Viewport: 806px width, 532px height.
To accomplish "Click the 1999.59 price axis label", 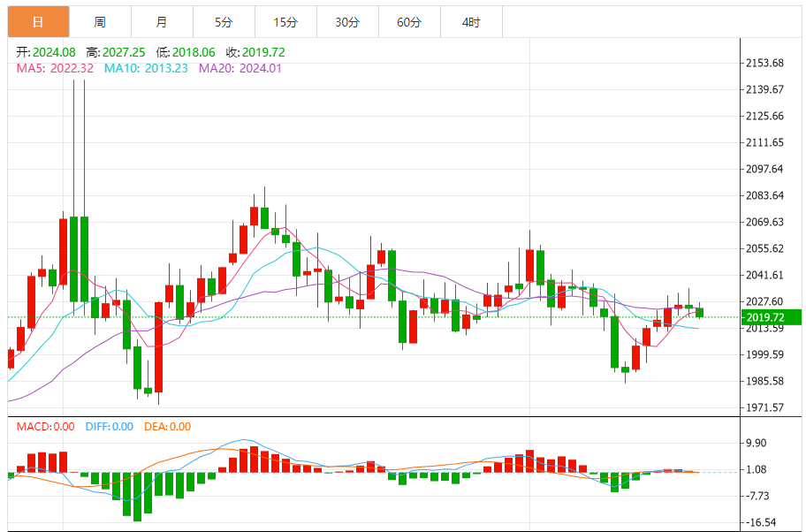I will pos(764,354).
